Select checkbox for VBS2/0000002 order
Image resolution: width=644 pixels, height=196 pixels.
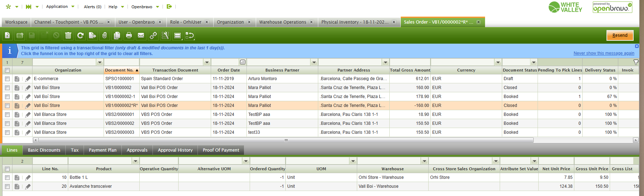(x=7, y=123)
